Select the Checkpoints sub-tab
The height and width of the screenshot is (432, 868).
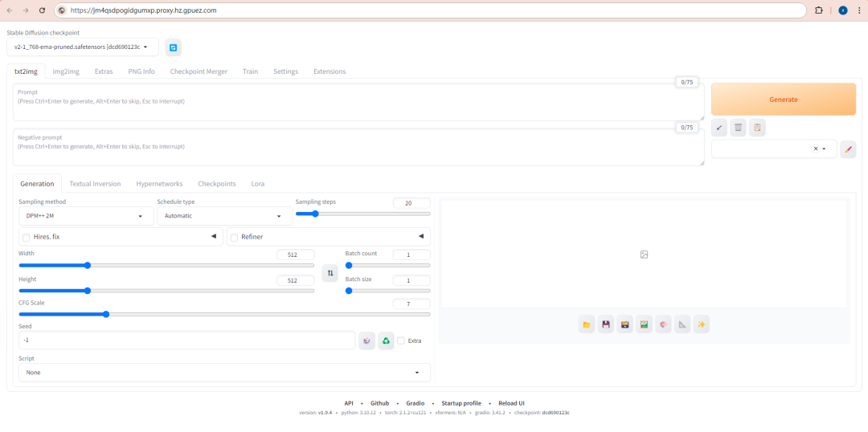tap(217, 184)
